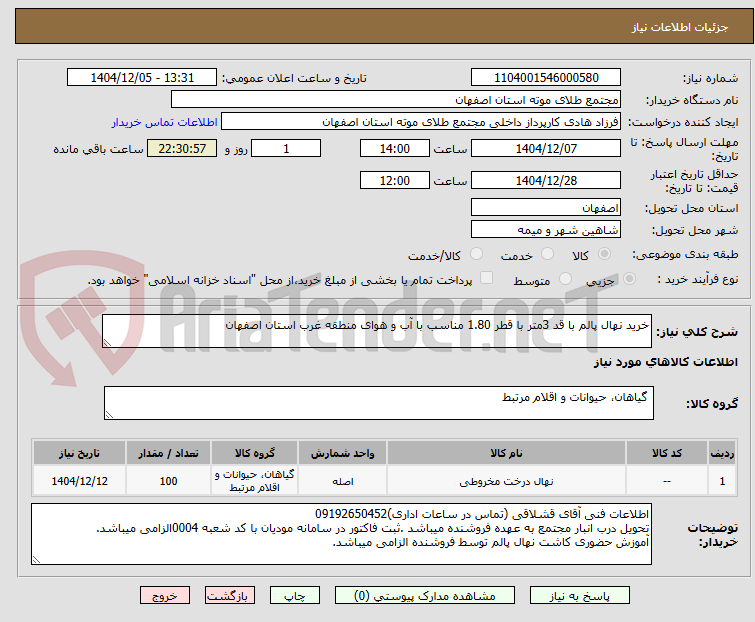The image size is (755, 622).
Task: Click the چاپ print button
Action: [x=294, y=596]
